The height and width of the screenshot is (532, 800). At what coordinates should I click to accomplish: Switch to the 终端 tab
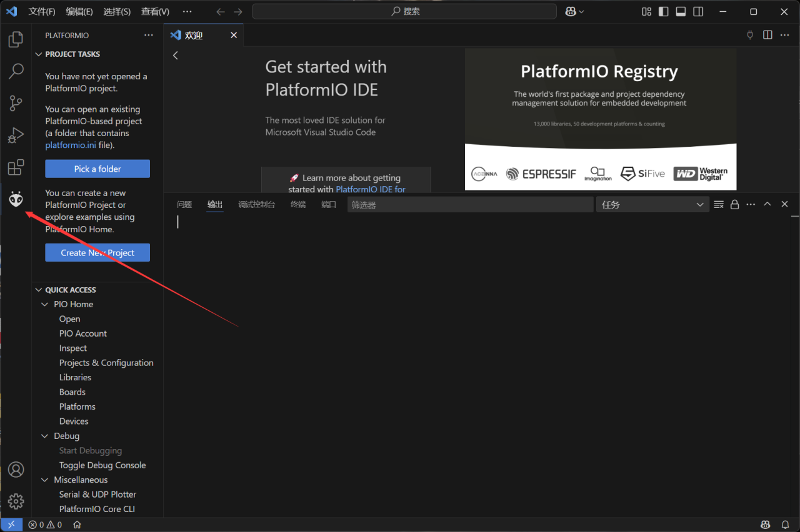[x=297, y=204]
